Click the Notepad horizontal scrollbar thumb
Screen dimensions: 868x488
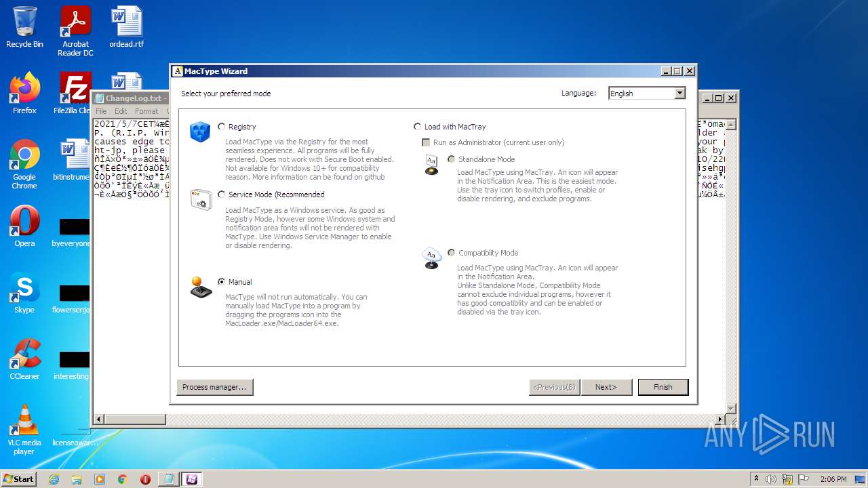135,420
